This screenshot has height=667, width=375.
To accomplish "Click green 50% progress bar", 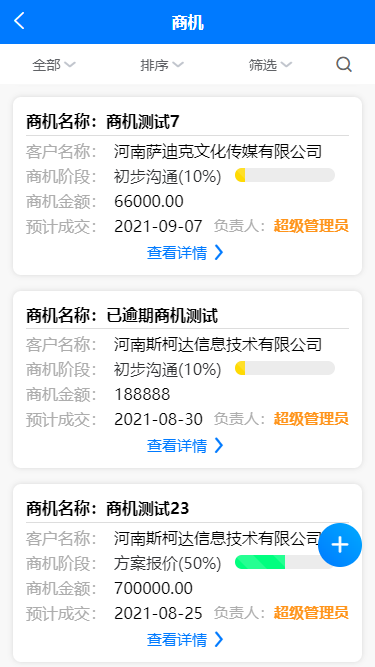I will [x=285, y=562].
